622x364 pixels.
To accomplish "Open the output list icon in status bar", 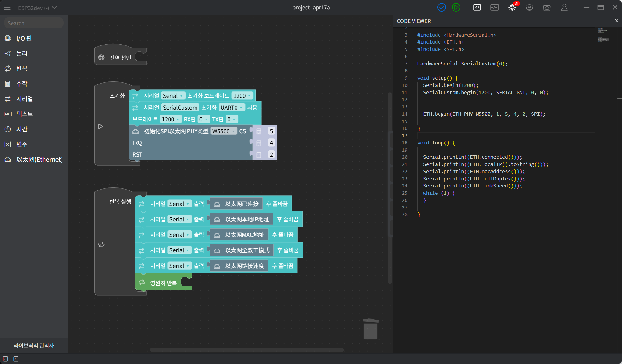I will (x=5, y=359).
